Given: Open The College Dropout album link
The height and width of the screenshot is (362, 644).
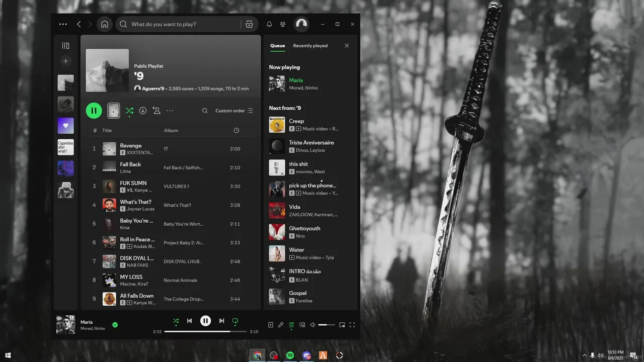Looking at the screenshot, I should click(184, 299).
